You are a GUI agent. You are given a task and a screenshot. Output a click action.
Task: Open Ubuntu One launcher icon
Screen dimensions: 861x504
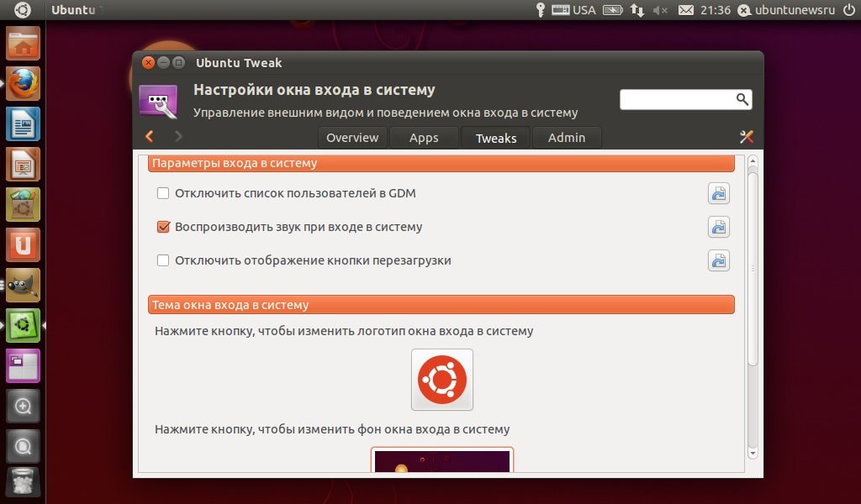click(23, 244)
